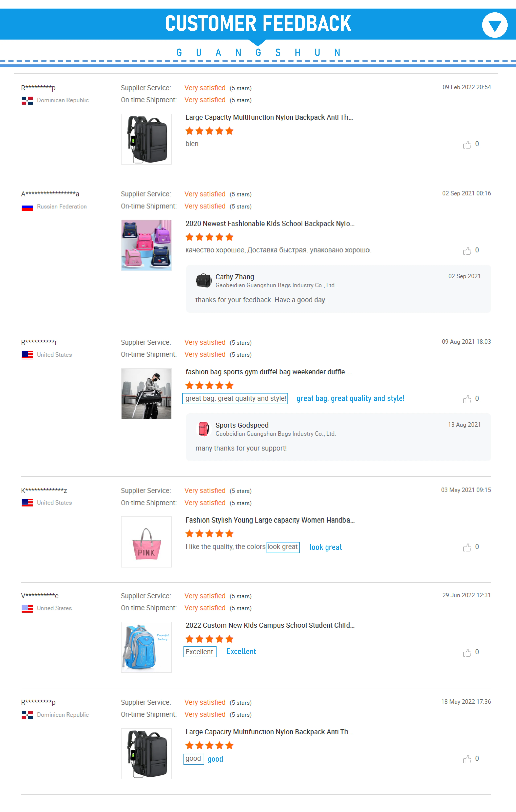Click 'Fashion Stylish Young Large capacity Women Handbag' title
Screen dimensions: 516x812
point(270,520)
